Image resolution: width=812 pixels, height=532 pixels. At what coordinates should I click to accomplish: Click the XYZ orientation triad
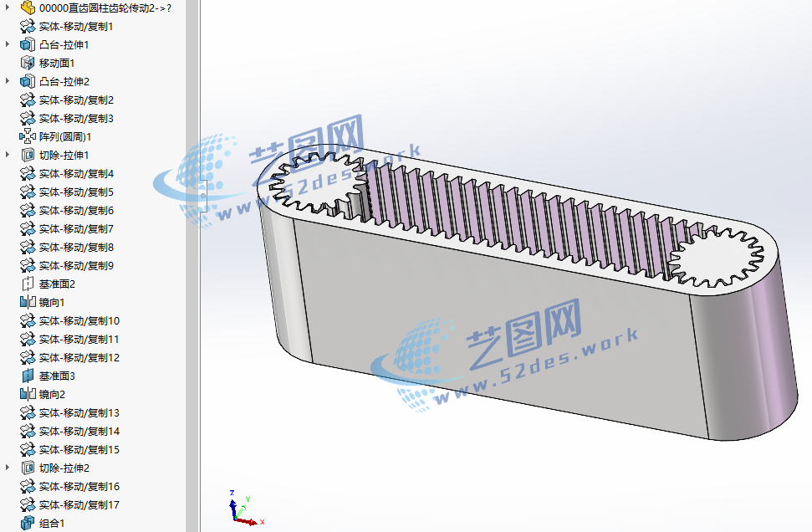pyautogui.click(x=246, y=508)
